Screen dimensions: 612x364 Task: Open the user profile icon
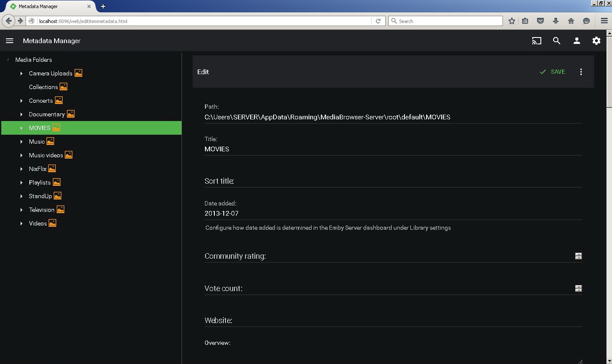tap(577, 41)
